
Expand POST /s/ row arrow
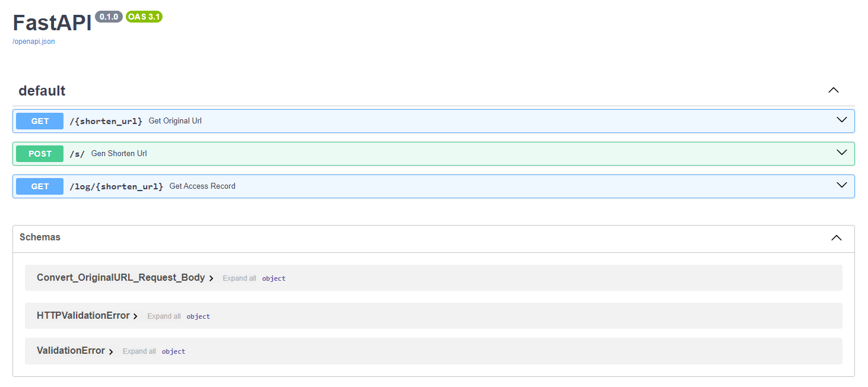point(841,152)
